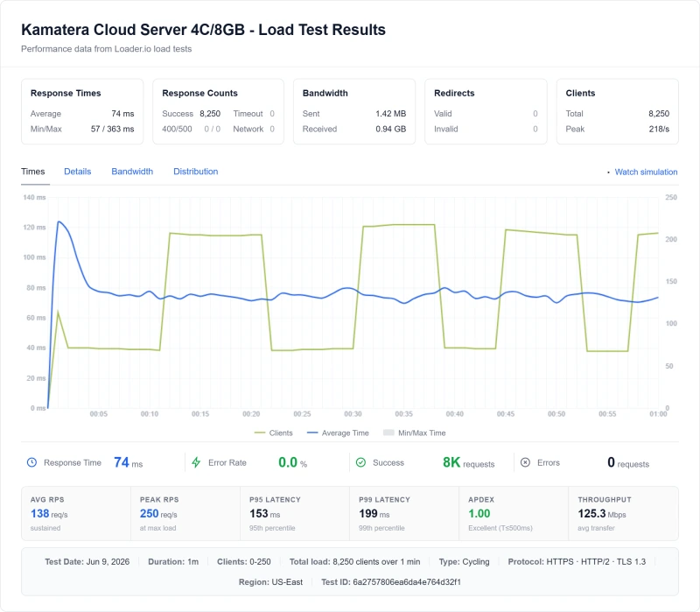Viewport: 700px width, 612px height.
Task: Click the Network label in Response Counts
Action: 248,129
